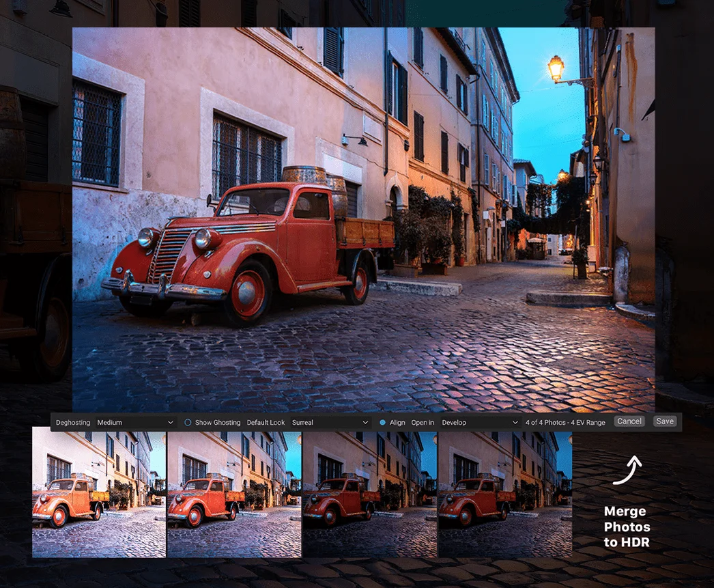Select the second exposure thumbnail
The width and height of the screenshot is (714, 588).
(234, 494)
